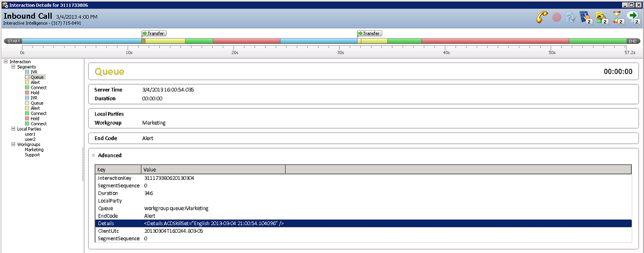The width and height of the screenshot is (644, 253).
Task: Click the Value column header
Action: click(x=213, y=170)
